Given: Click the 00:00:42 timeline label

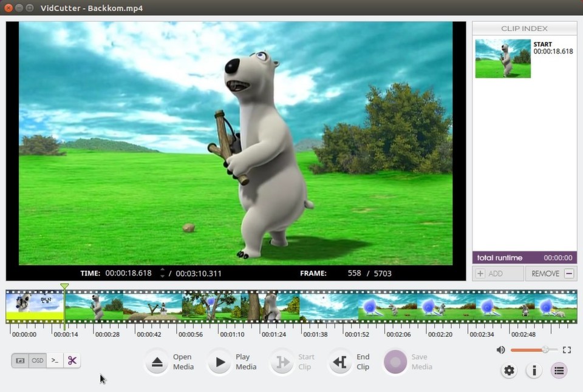Looking at the screenshot, I should coord(149,334).
